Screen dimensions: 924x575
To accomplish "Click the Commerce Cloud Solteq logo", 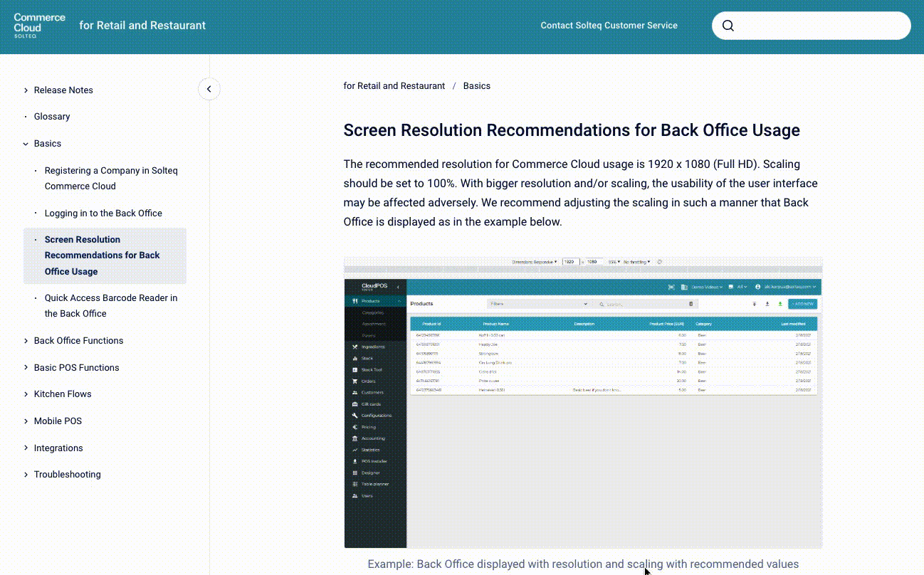I will [39, 26].
